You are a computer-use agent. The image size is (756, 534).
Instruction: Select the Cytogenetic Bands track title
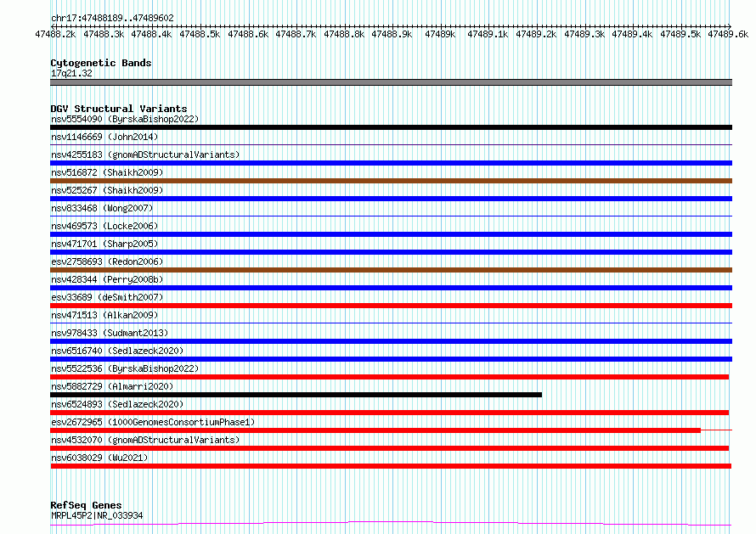point(101,63)
